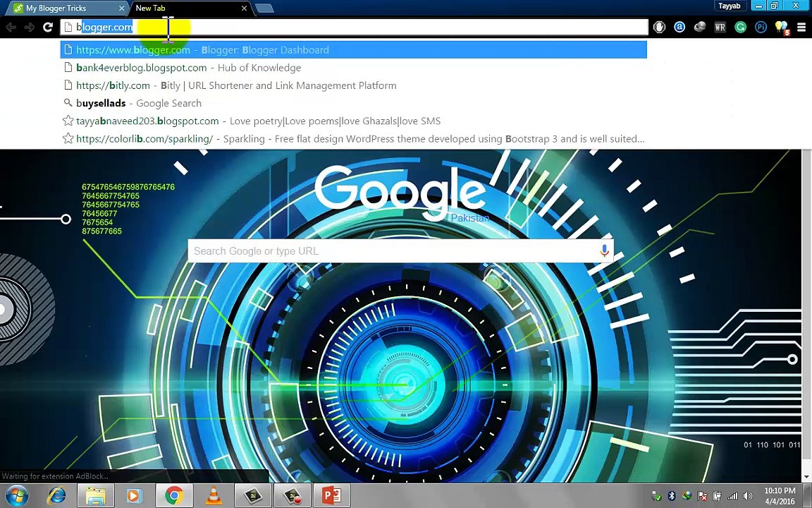The width and height of the screenshot is (812, 508).
Task: Go back to previous page
Action: pos(11,27)
